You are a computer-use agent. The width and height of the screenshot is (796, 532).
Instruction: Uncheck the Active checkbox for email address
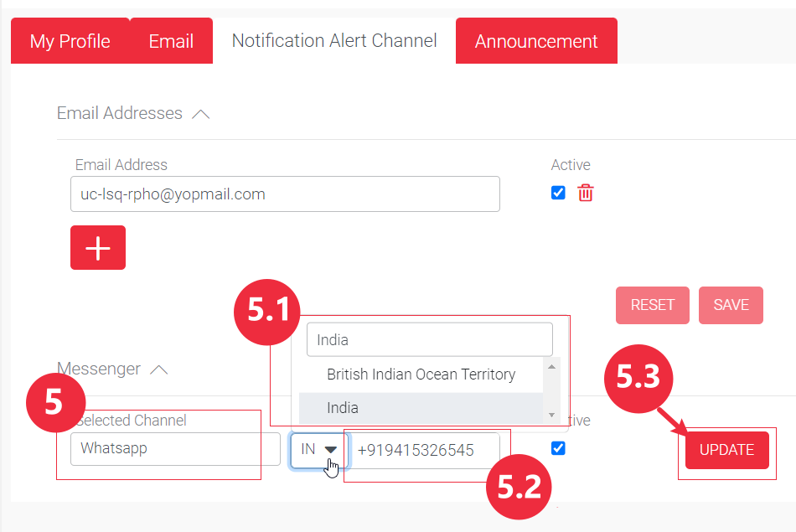pos(558,193)
